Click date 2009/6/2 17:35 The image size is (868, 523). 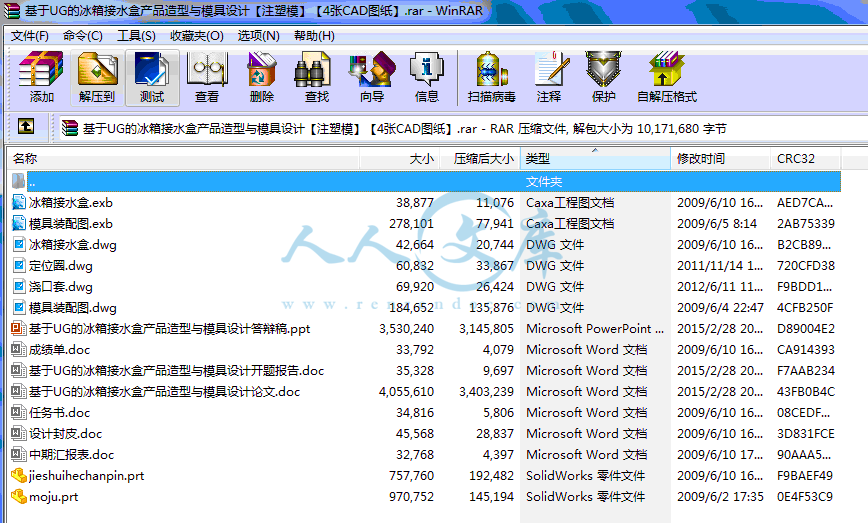coord(720,496)
